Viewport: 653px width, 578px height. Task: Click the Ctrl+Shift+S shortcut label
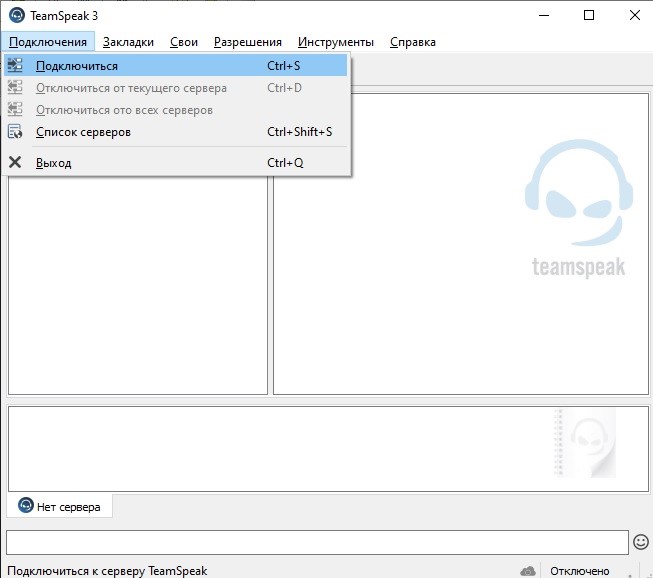tap(299, 132)
